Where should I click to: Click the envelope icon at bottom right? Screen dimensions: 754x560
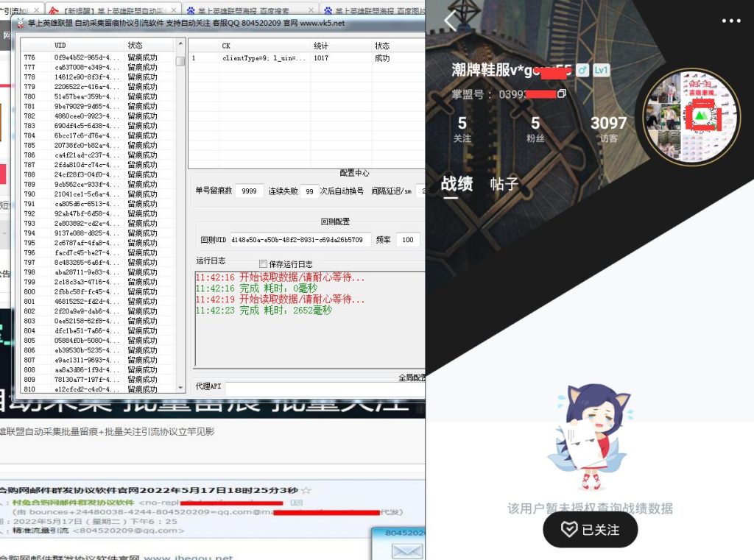(408, 550)
